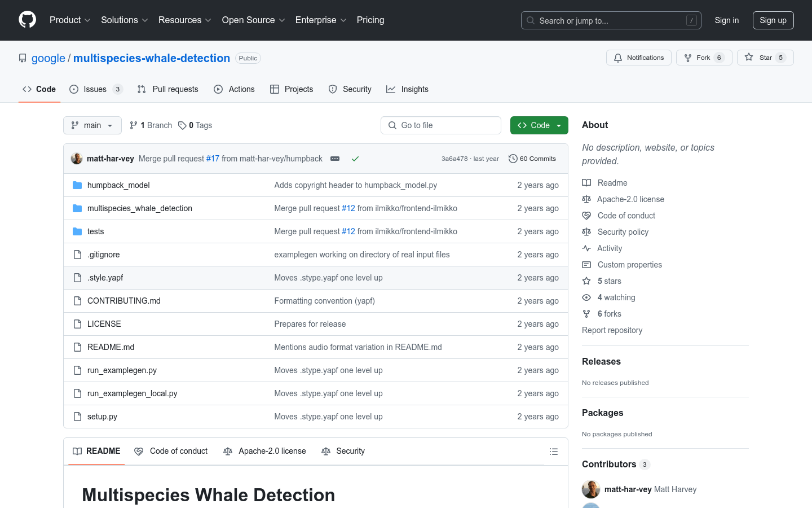Expand the Enterprise menu
Image resolution: width=812 pixels, height=508 pixels.
click(x=321, y=20)
